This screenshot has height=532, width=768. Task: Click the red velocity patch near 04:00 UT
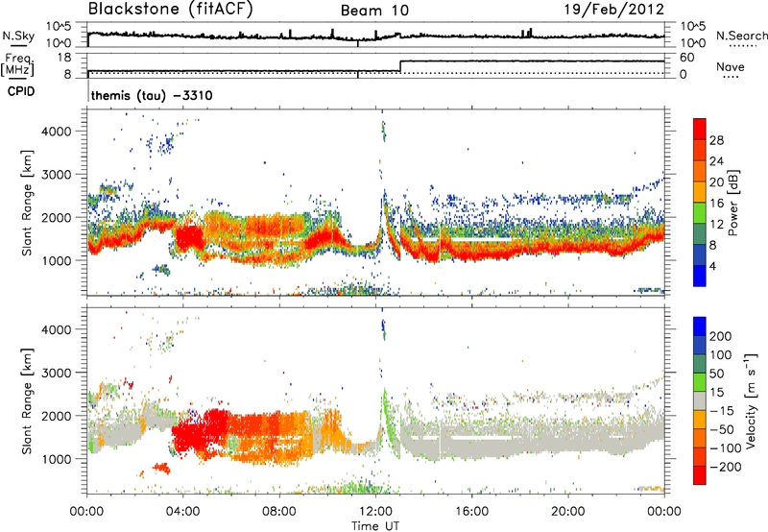click(x=188, y=436)
